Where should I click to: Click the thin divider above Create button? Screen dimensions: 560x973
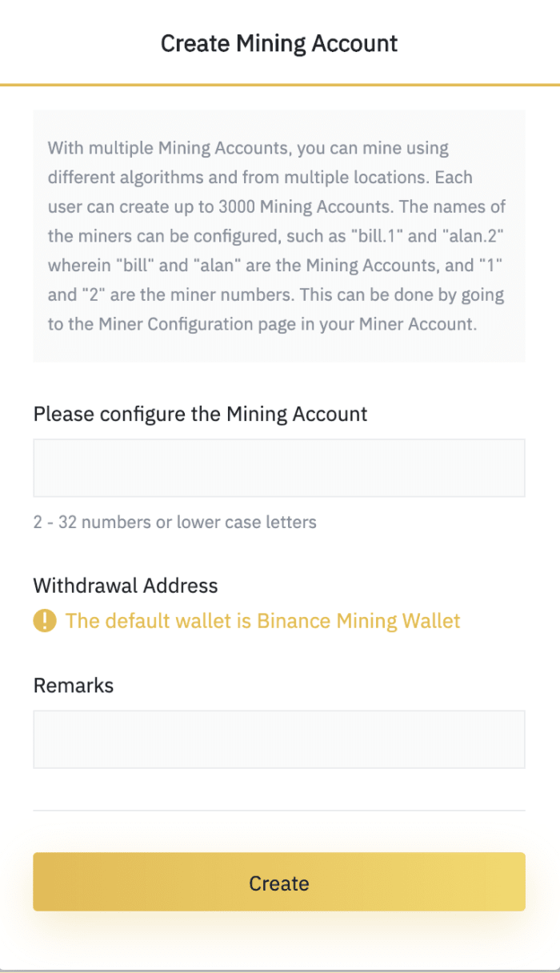279,811
